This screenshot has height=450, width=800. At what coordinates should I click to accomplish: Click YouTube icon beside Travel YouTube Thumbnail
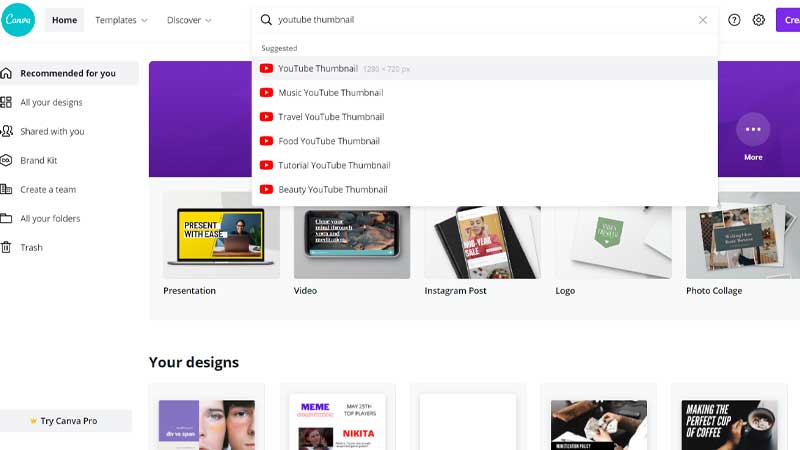266,117
